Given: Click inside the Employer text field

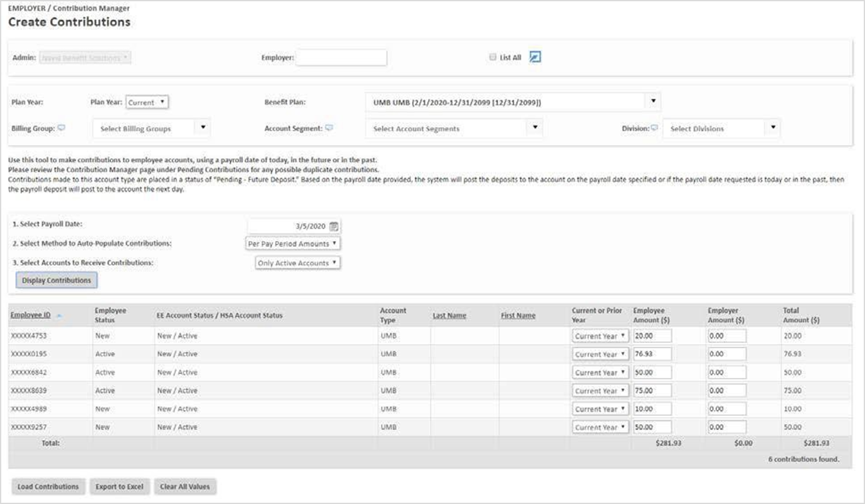Looking at the screenshot, I should tap(341, 57).
